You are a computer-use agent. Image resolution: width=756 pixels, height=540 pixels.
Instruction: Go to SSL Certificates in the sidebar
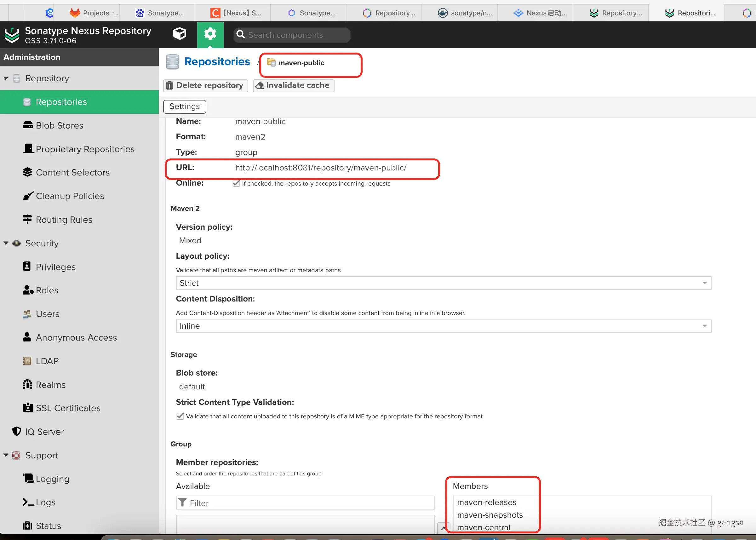[x=68, y=408]
